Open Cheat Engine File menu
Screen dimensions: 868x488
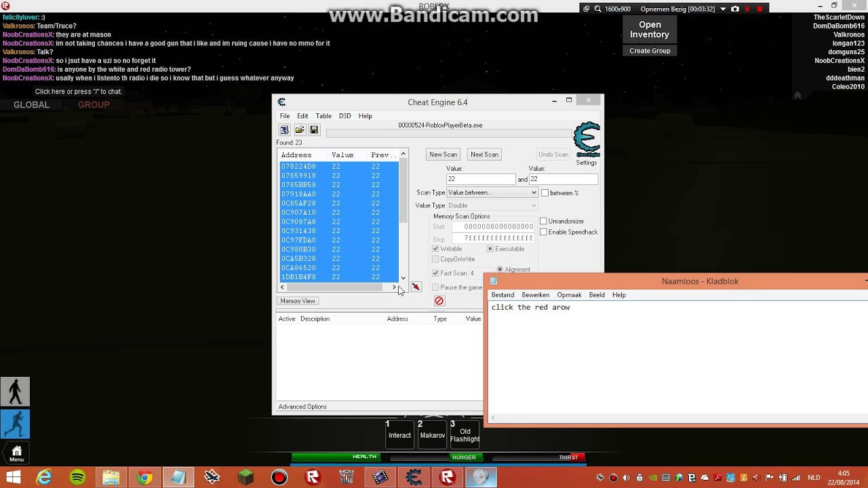(285, 116)
